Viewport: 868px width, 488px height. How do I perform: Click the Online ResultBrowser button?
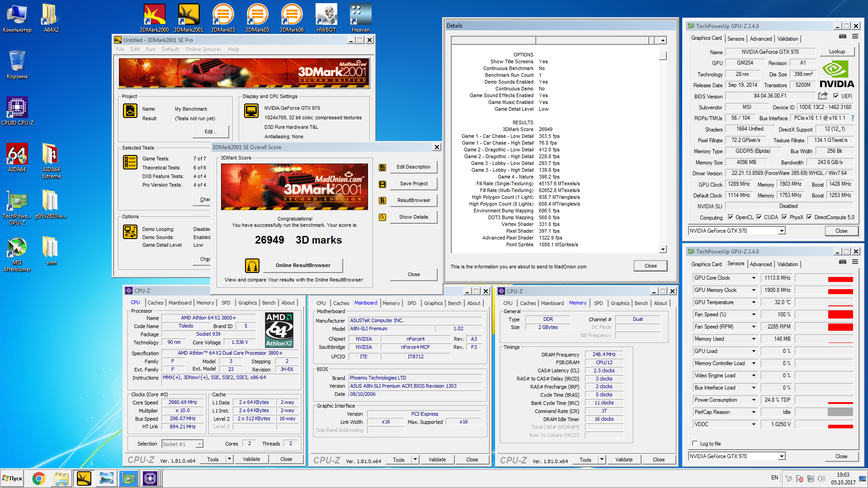point(303,265)
